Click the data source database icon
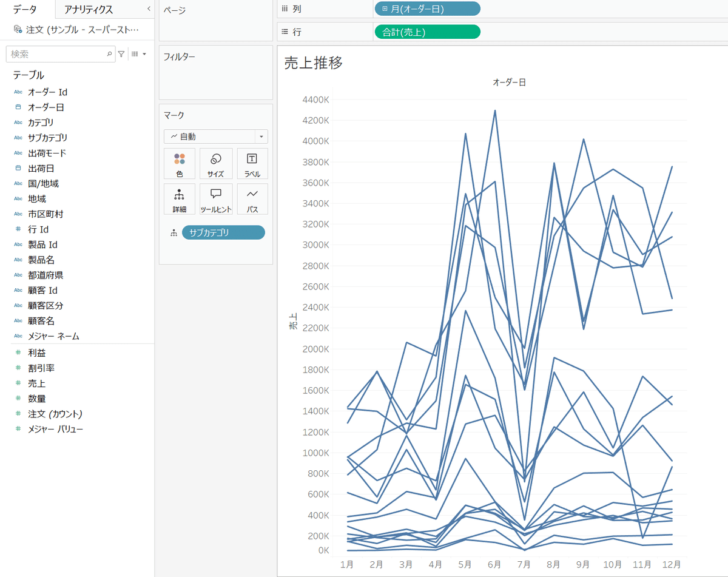Viewport: 728px width, 577px height. 18,29
